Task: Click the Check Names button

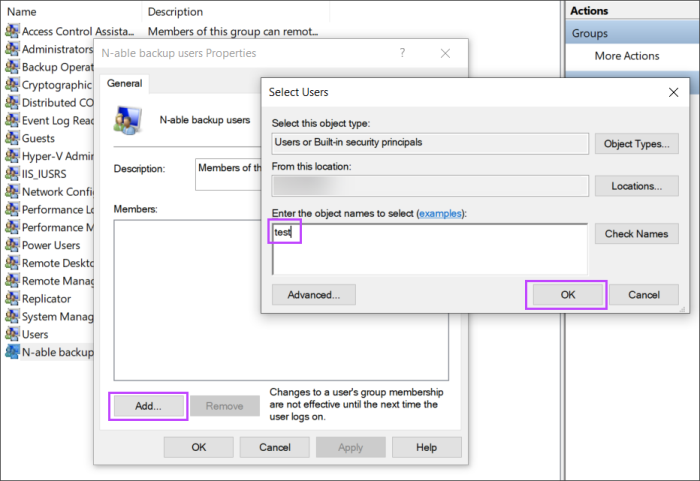Action: (636, 234)
